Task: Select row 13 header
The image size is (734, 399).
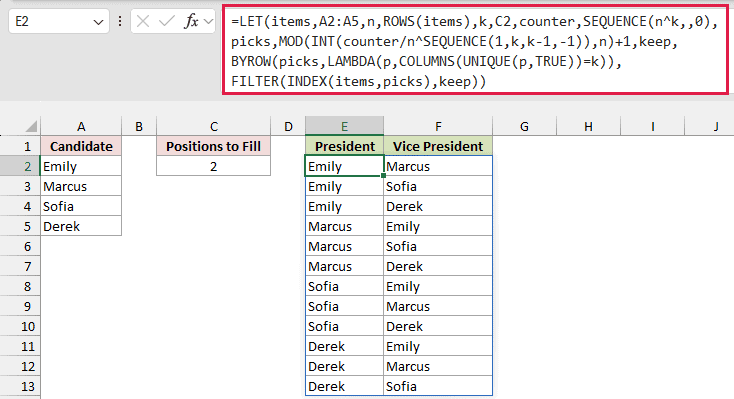Action: [20, 386]
